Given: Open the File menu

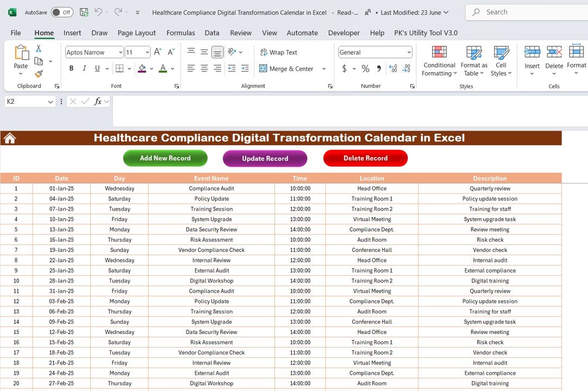Looking at the screenshot, I should click(x=16, y=33).
